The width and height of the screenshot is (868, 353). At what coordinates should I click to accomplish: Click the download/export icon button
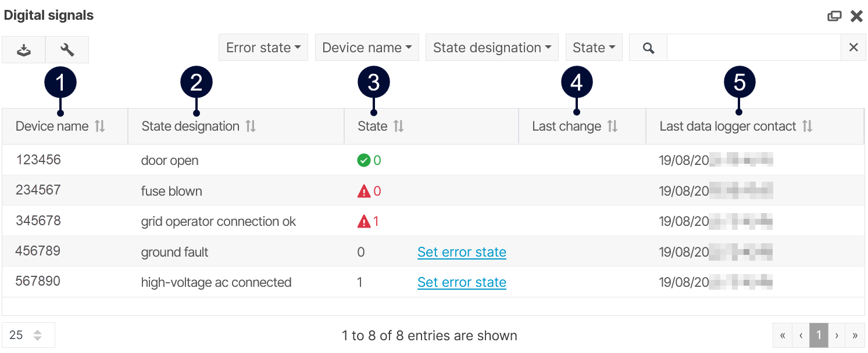[24, 50]
